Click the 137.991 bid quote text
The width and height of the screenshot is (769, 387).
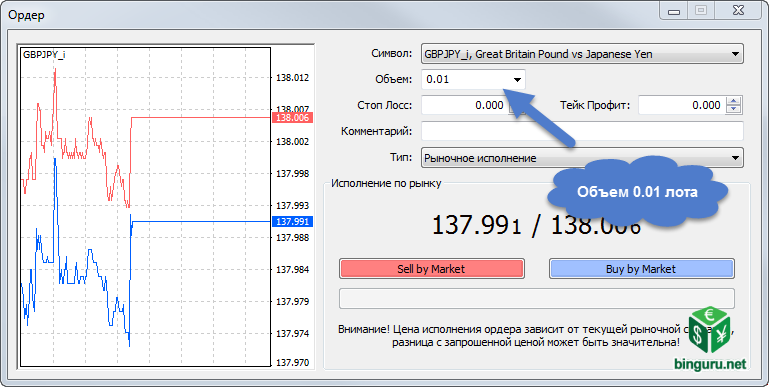tap(476, 225)
